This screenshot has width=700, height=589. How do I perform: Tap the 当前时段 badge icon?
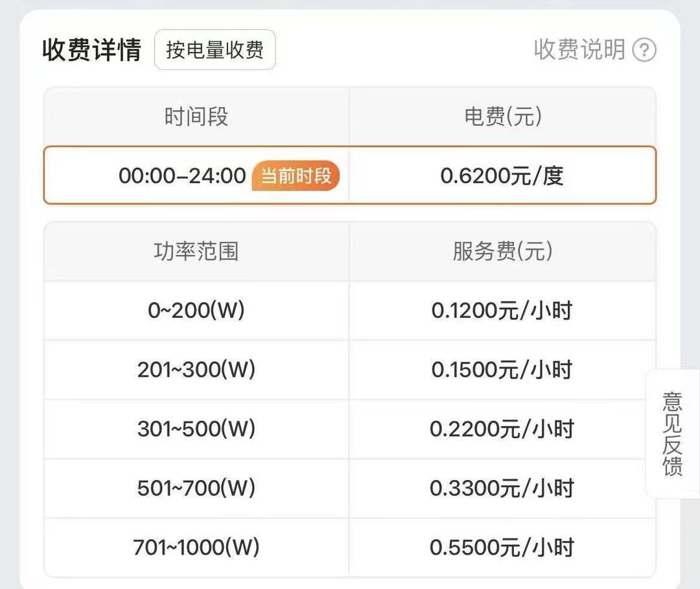(296, 175)
